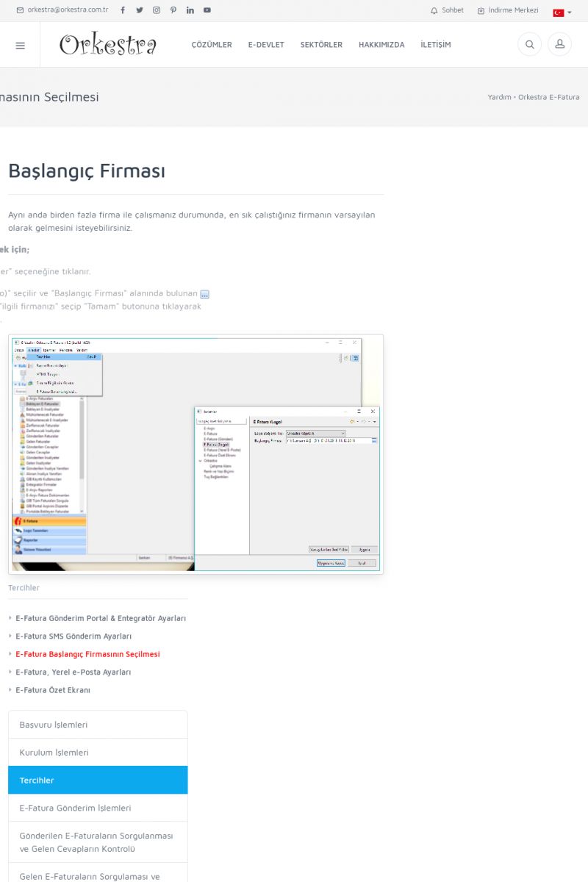Screen dimensions: 588x882
Task: Open the LinkedIn social icon
Action: [190, 10]
